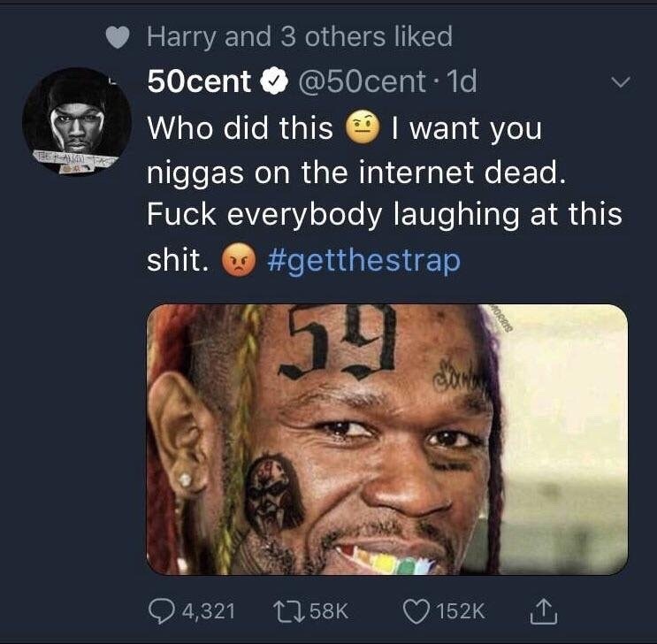
Task: Open the #getthestrap hashtag link
Action: click(361, 262)
